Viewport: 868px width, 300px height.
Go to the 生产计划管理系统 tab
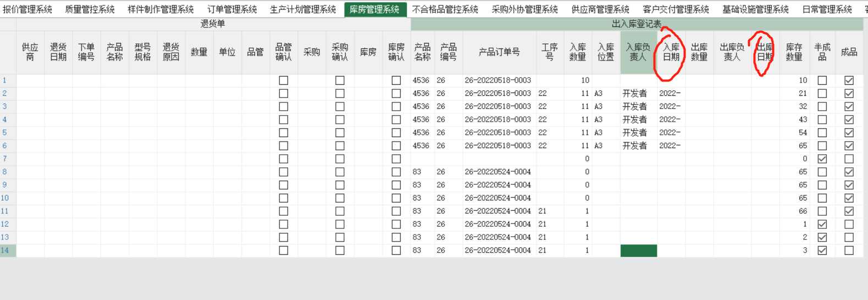pos(303,9)
